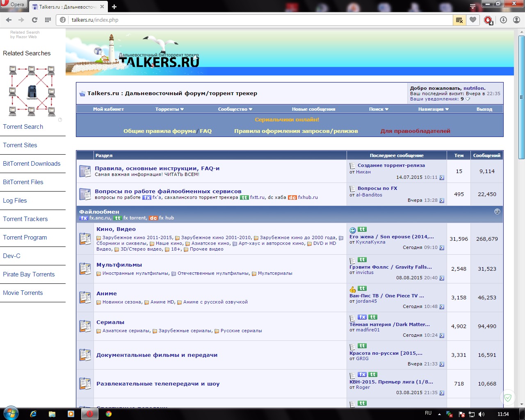Open Torrent Search in Related Searches sidebar

[23, 127]
